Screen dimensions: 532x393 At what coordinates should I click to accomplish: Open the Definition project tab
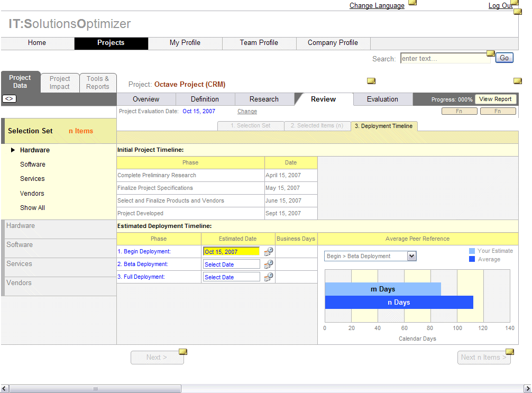205,99
